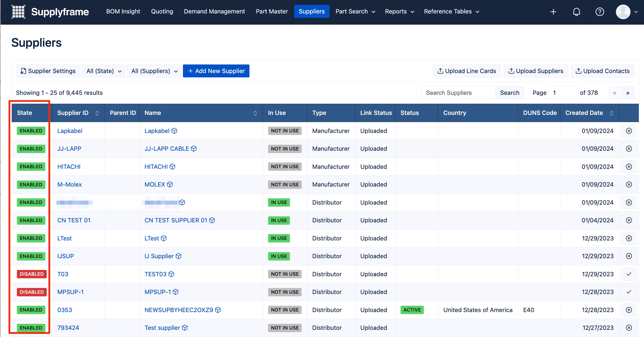Screen dimensions: 644x337
Task: Open BOM Insight tab
Action: [123, 11]
